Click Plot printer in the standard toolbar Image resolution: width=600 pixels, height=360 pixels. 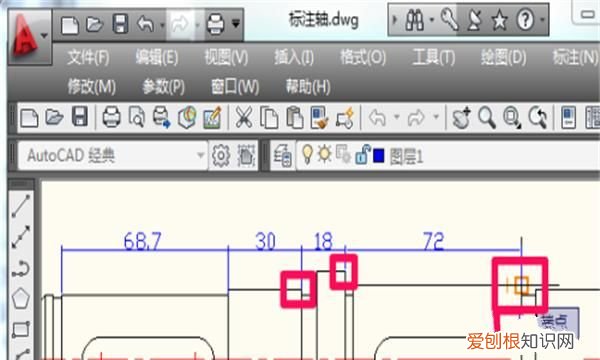click(x=111, y=117)
